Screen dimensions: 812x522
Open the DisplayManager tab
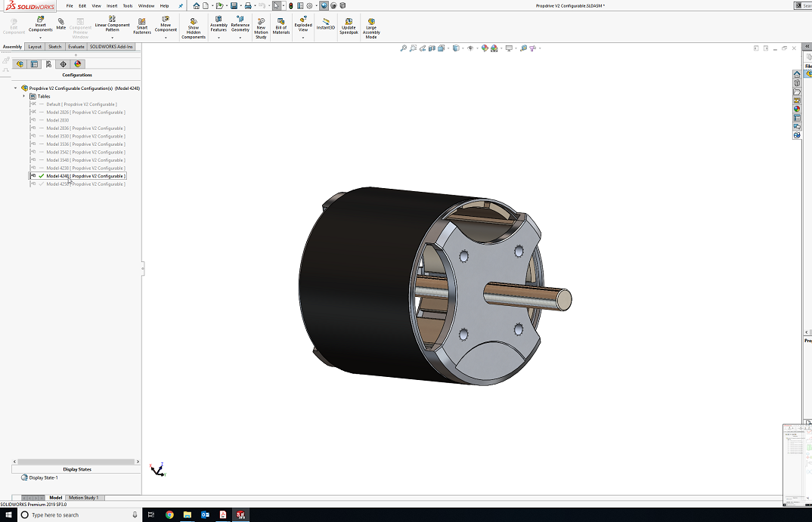(78, 64)
